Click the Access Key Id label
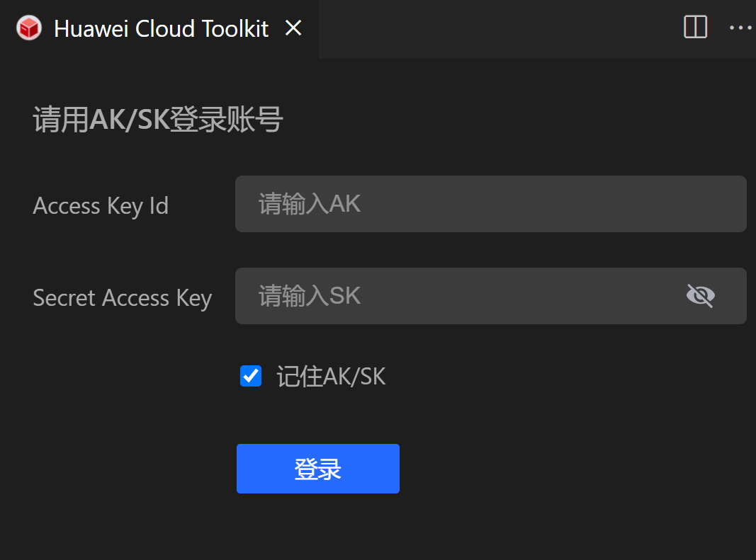 (x=101, y=206)
